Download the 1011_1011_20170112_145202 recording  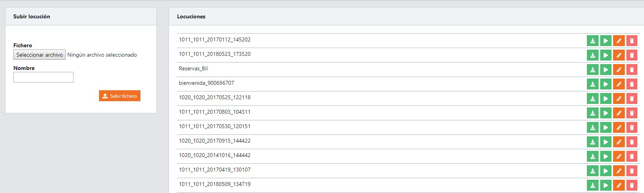pyautogui.click(x=593, y=41)
